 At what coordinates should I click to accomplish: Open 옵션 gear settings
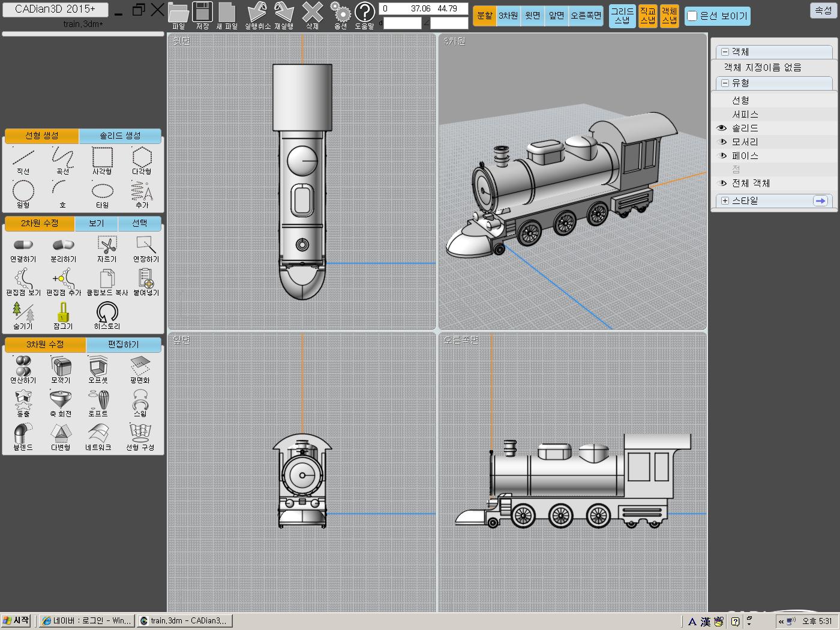340,16
